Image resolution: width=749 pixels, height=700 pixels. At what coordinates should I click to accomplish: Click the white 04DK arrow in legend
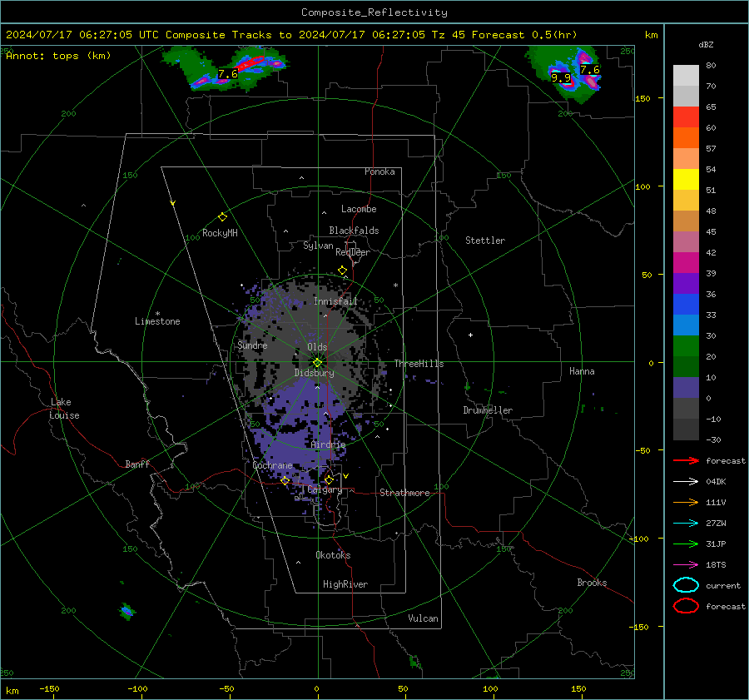point(686,482)
